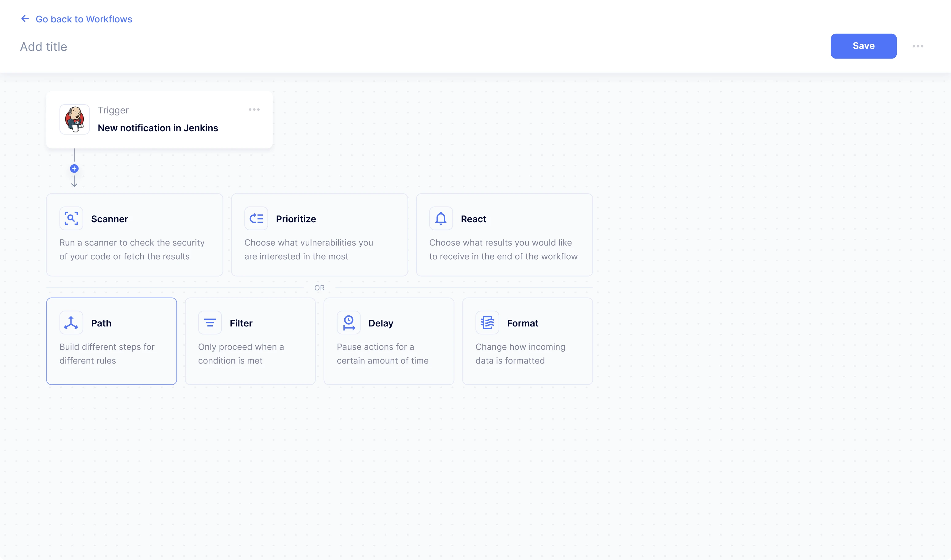
Task: Open the workflow options menu beside Save
Action: pos(918,46)
